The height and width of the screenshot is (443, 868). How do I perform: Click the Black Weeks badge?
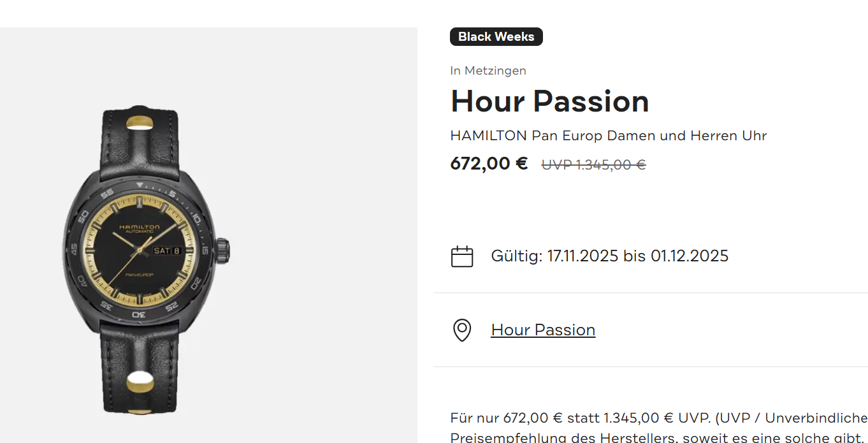(x=496, y=37)
